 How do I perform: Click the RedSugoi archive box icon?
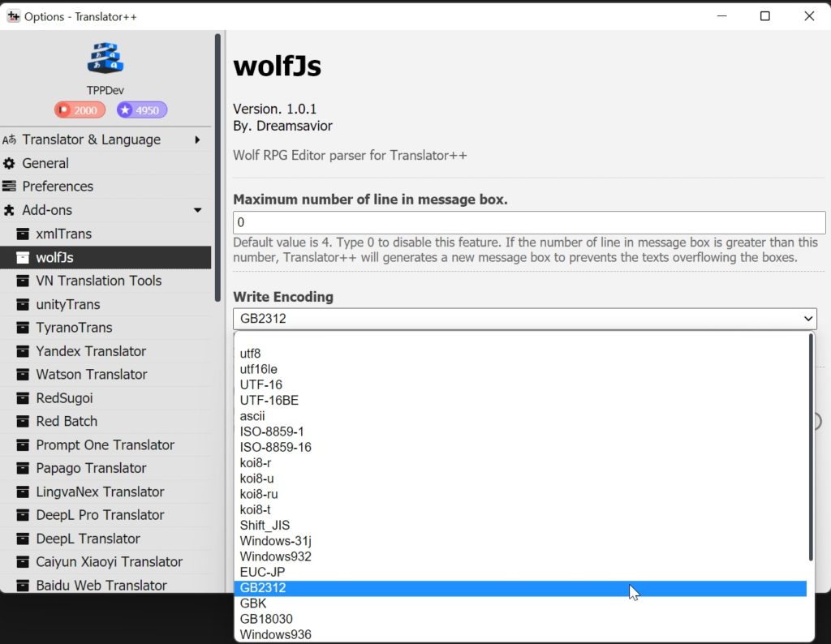tap(23, 397)
